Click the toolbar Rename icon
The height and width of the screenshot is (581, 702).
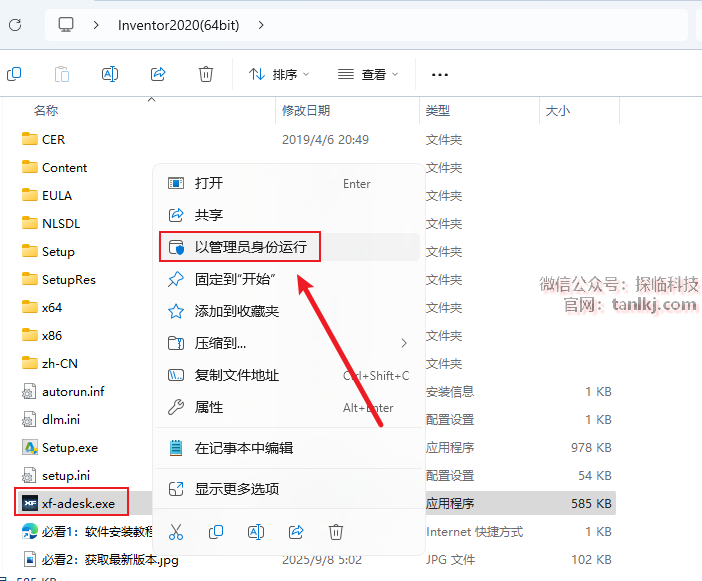point(110,74)
